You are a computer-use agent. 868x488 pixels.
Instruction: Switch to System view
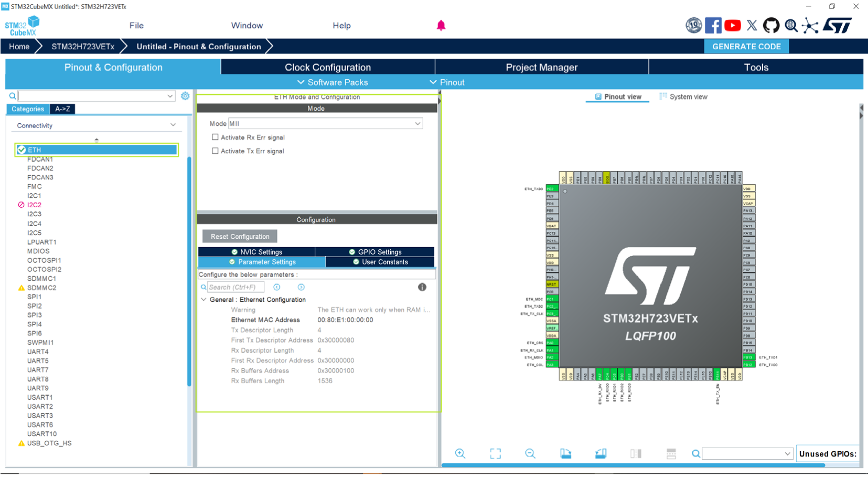point(683,97)
